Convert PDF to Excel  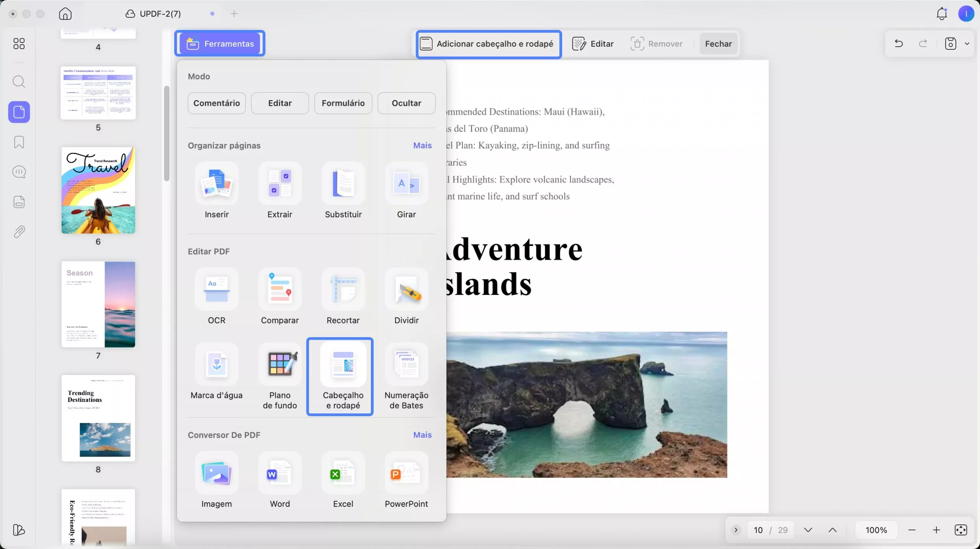click(x=343, y=480)
